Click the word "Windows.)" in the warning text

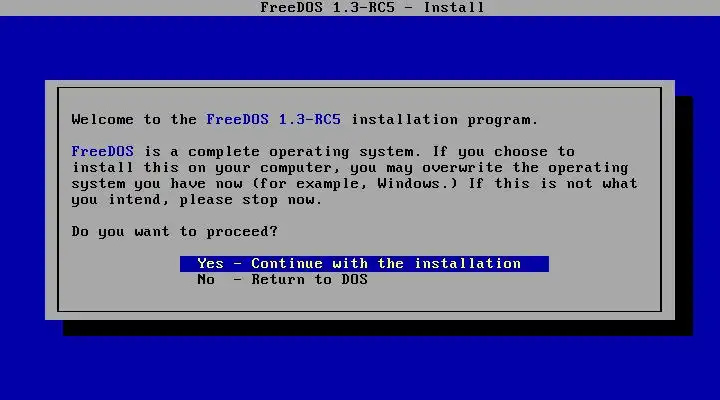[x=417, y=184]
